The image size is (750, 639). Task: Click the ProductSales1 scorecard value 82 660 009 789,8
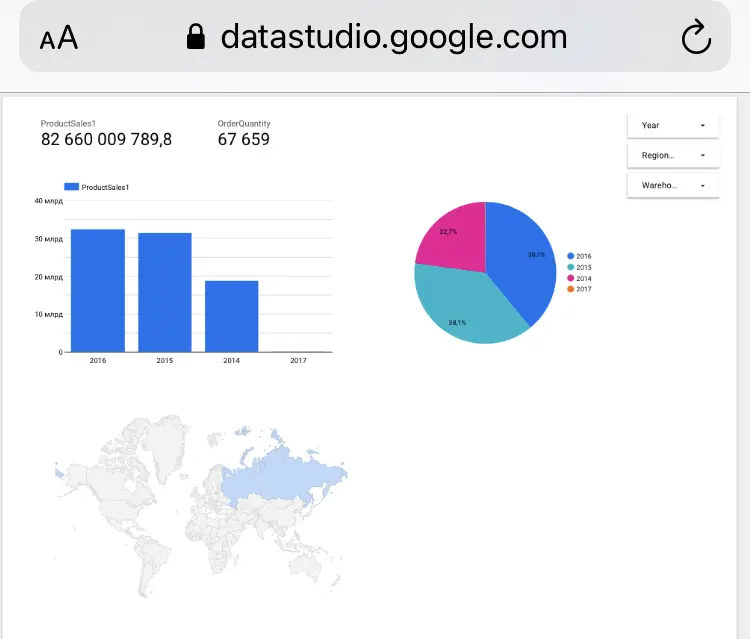[x=106, y=139]
